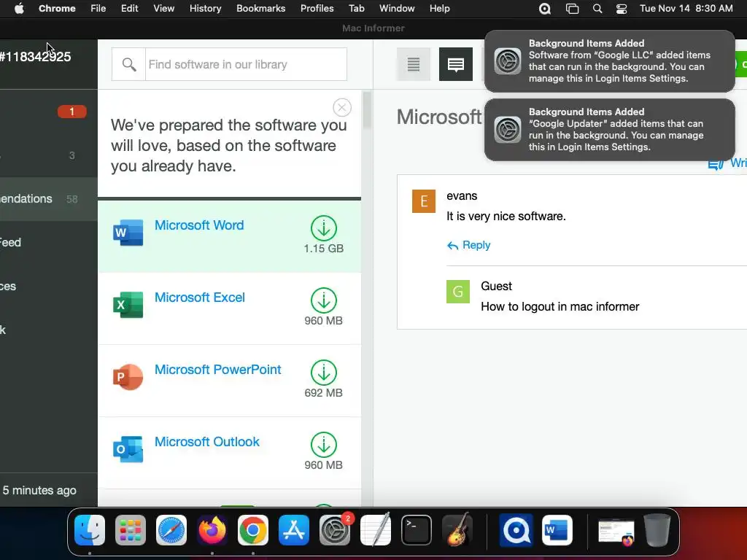
Task: Open TextEdit from the Dock
Action: click(376, 530)
